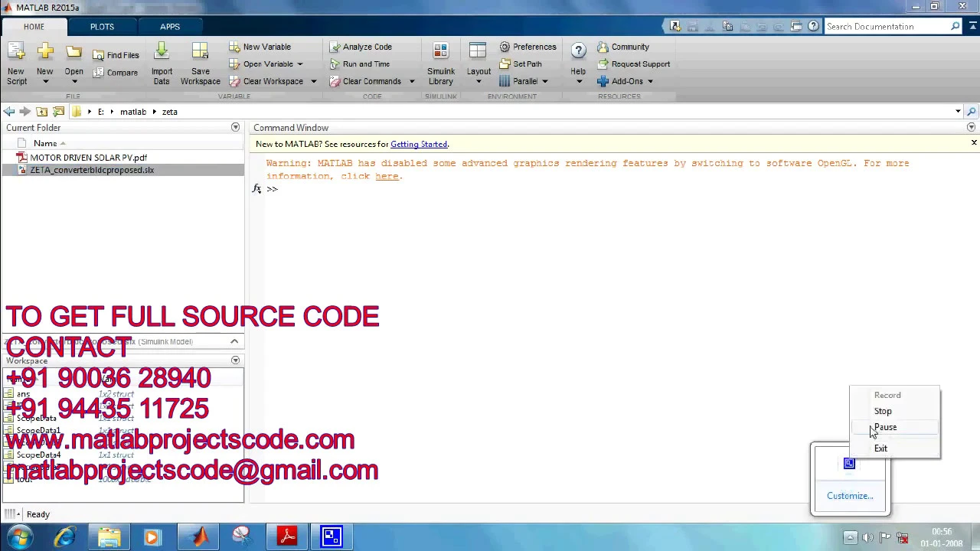Switch to the APPS tab

170,27
